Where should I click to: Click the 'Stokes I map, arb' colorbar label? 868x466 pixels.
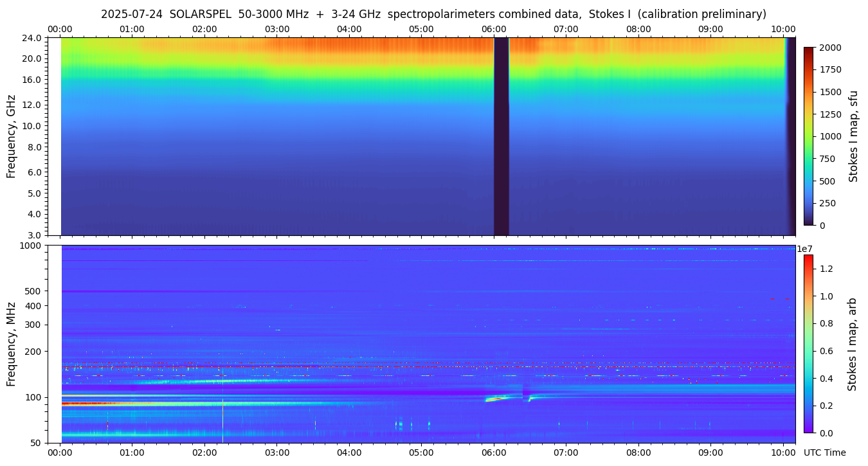click(853, 344)
